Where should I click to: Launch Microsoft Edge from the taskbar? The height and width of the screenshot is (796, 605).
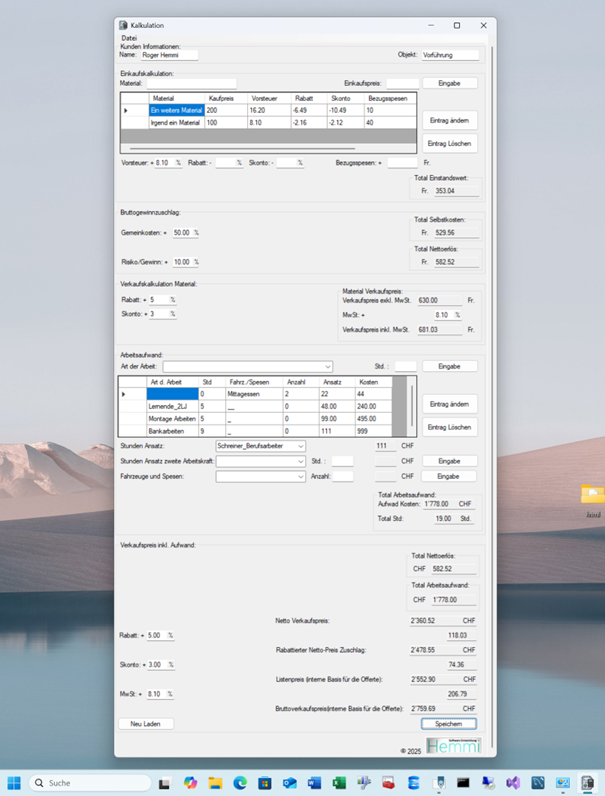click(240, 783)
